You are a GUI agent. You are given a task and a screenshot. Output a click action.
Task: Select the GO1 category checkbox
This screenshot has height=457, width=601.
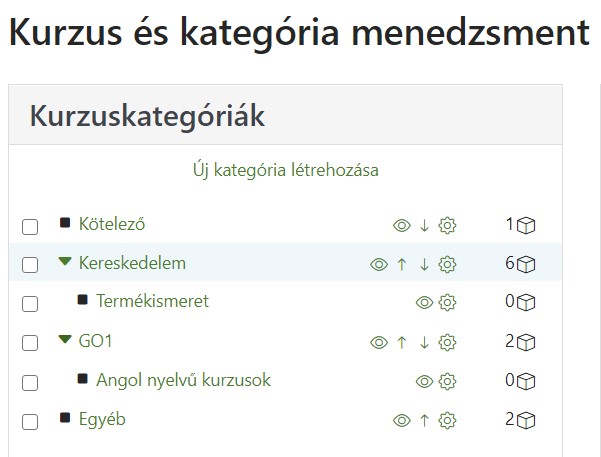coord(30,343)
